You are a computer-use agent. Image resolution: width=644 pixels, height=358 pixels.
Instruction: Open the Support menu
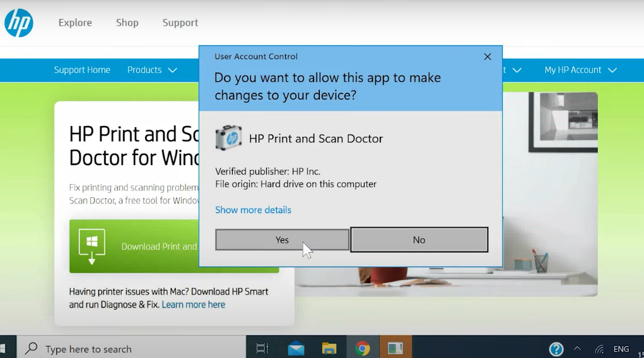pyautogui.click(x=180, y=23)
